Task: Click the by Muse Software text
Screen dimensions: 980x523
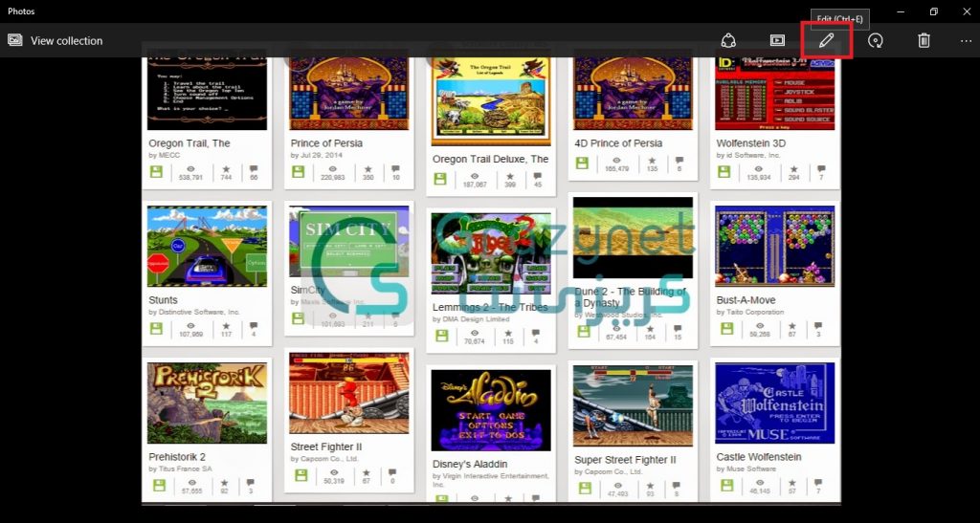Action: pos(746,469)
